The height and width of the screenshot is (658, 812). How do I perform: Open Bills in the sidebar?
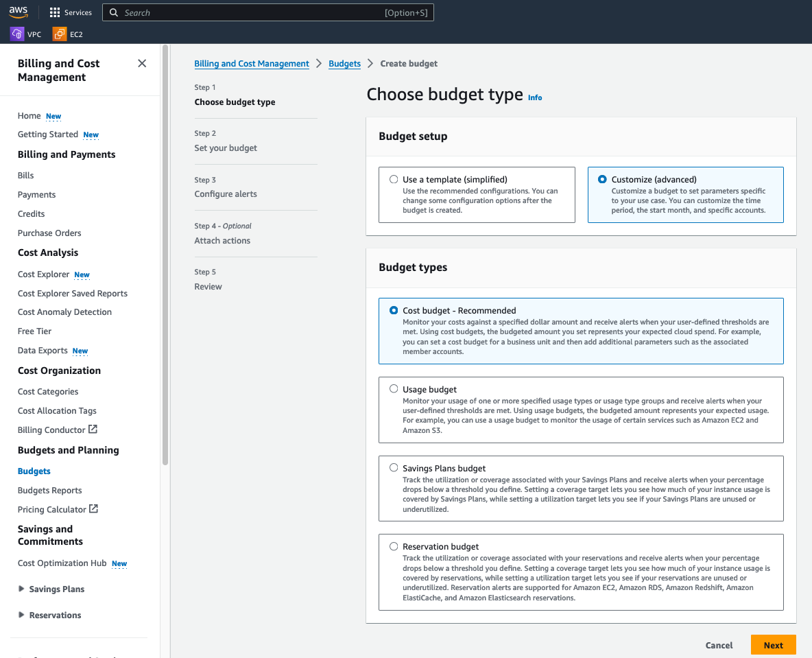point(25,175)
